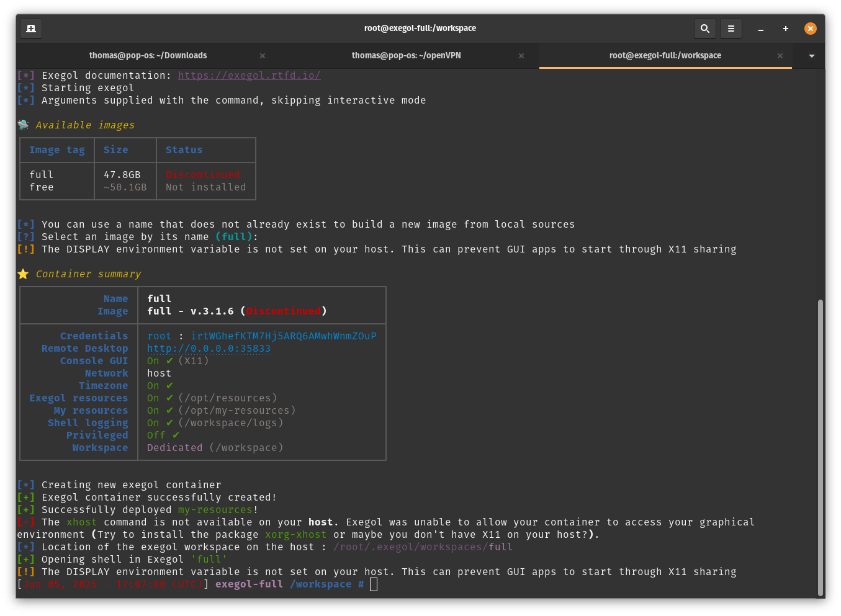Click the 'Privileged' row label
Screen dimensions: 841x616
tap(97, 435)
